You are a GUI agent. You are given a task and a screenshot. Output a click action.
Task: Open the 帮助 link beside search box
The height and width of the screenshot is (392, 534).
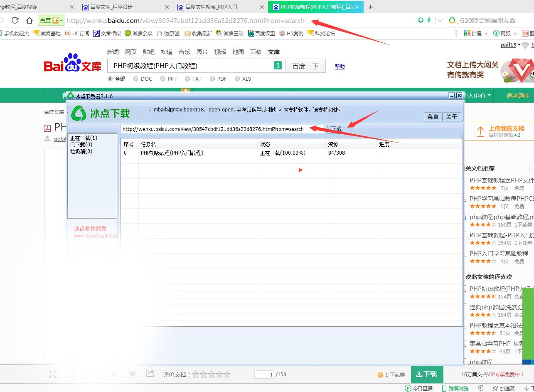(x=340, y=66)
